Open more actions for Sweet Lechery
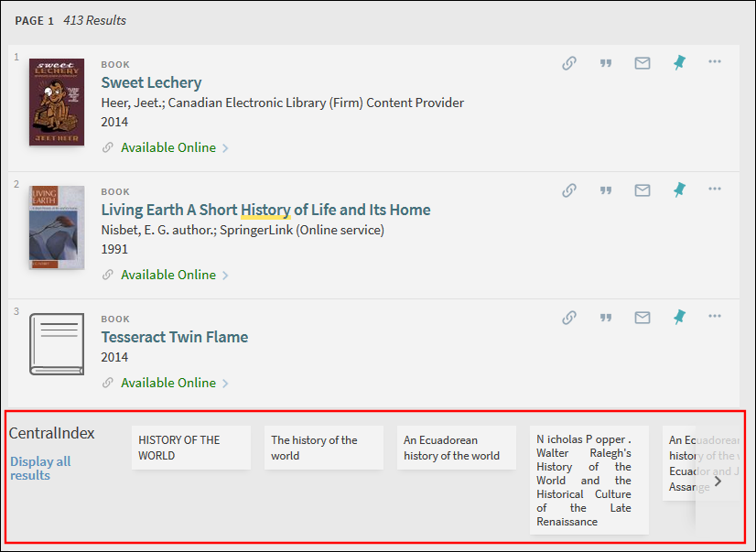 [x=715, y=62]
